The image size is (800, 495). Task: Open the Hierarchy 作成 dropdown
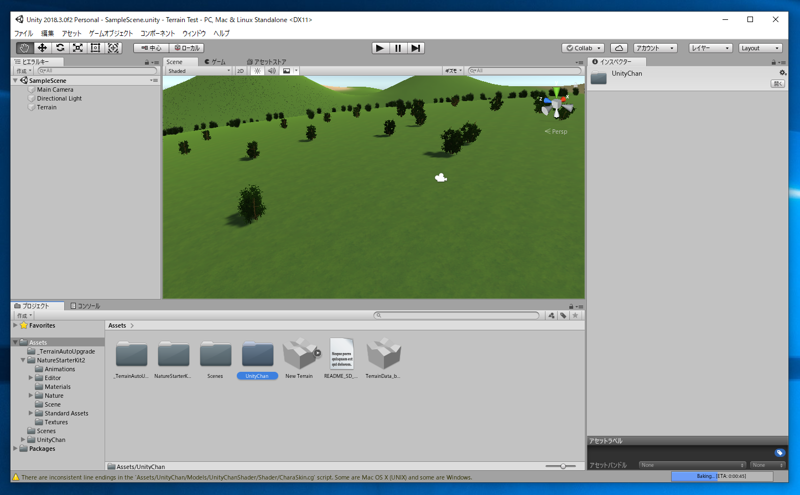[24, 71]
